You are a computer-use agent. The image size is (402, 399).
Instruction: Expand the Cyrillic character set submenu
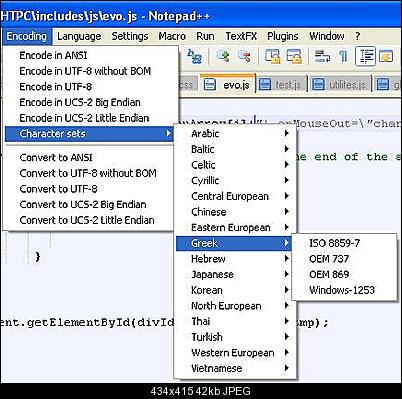pos(235,180)
